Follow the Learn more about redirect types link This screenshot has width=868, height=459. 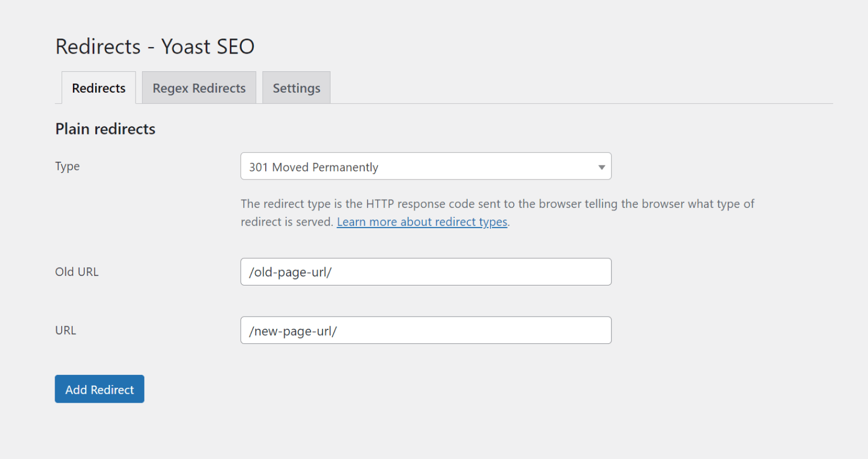[422, 222]
